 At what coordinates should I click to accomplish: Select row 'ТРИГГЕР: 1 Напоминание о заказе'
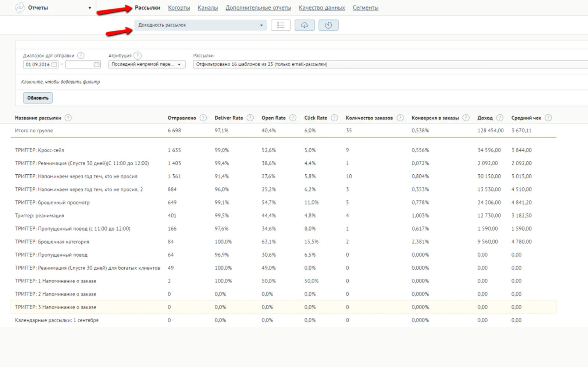coord(284,281)
